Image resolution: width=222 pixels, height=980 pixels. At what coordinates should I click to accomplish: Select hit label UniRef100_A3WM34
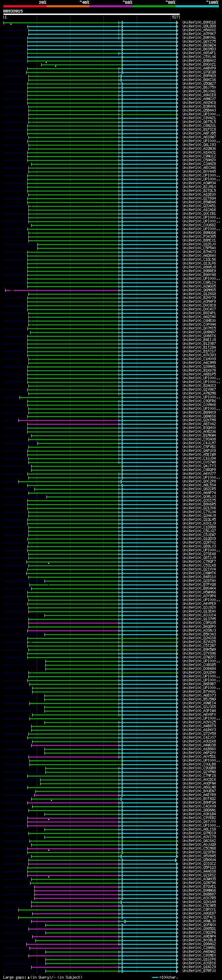[x=199, y=183]
